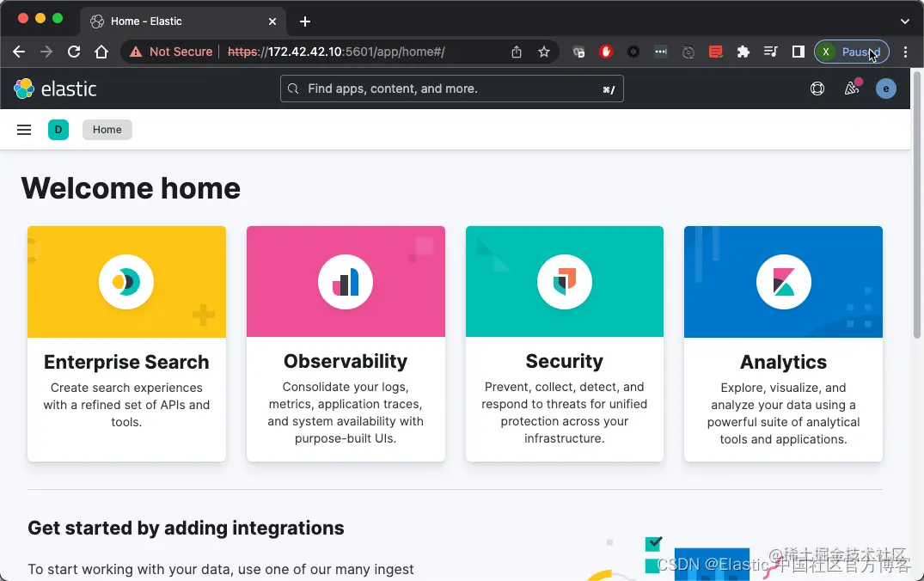This screenshot has width=924, height=581.
Task: Open the Elastic help menu icon
Action: point(817,89)
